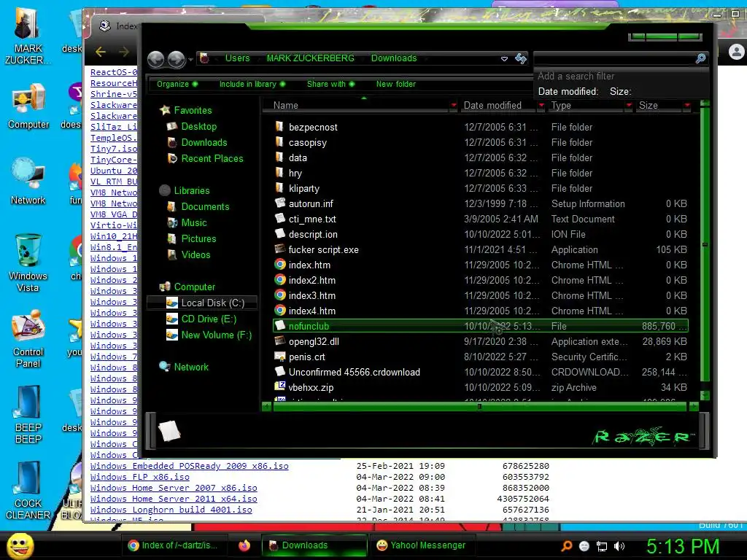The height and width of the screenshot is (560, 747).
Task: Click the New folder button
Action: pyautogui.click(x=396, y=84)
